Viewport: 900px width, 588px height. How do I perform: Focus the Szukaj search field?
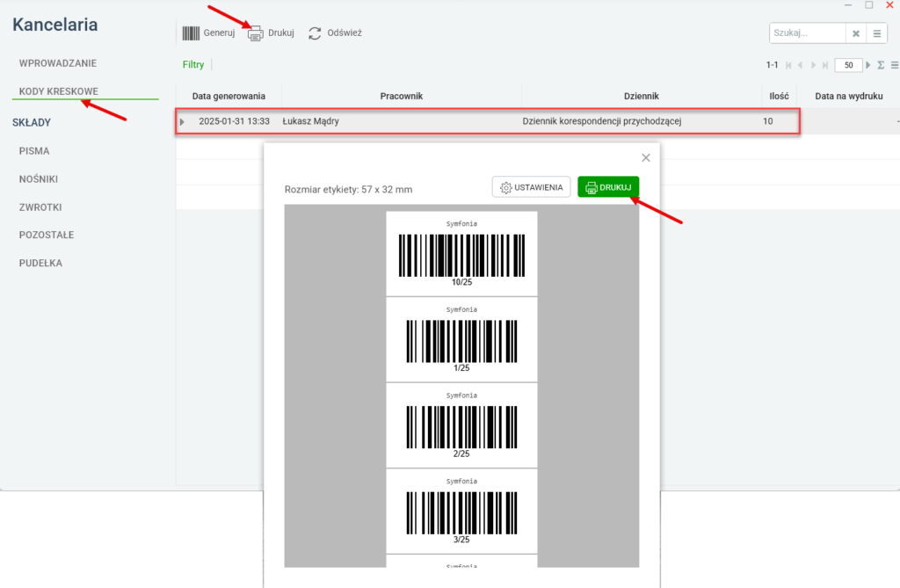click(807, 33)
